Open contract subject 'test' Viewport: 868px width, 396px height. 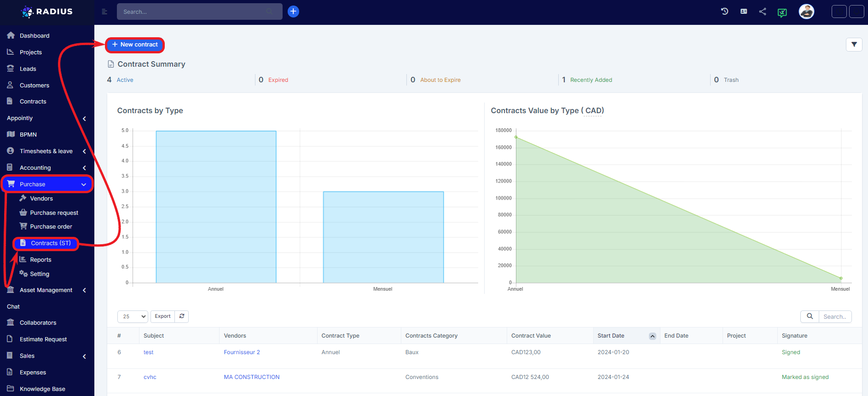[x=148, y=352]
